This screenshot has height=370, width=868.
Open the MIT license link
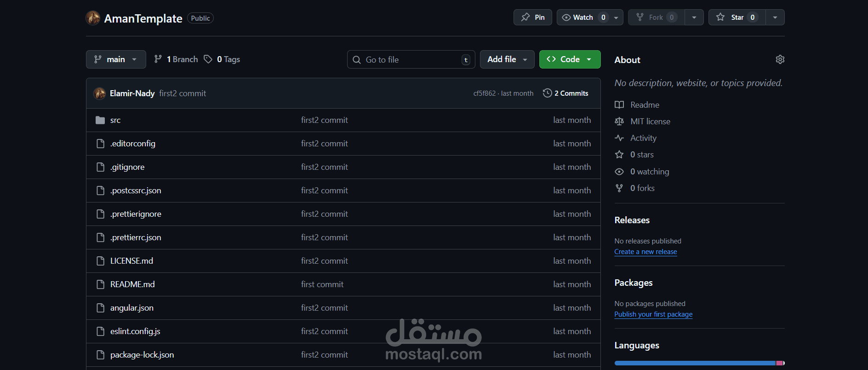coord(650,121)
